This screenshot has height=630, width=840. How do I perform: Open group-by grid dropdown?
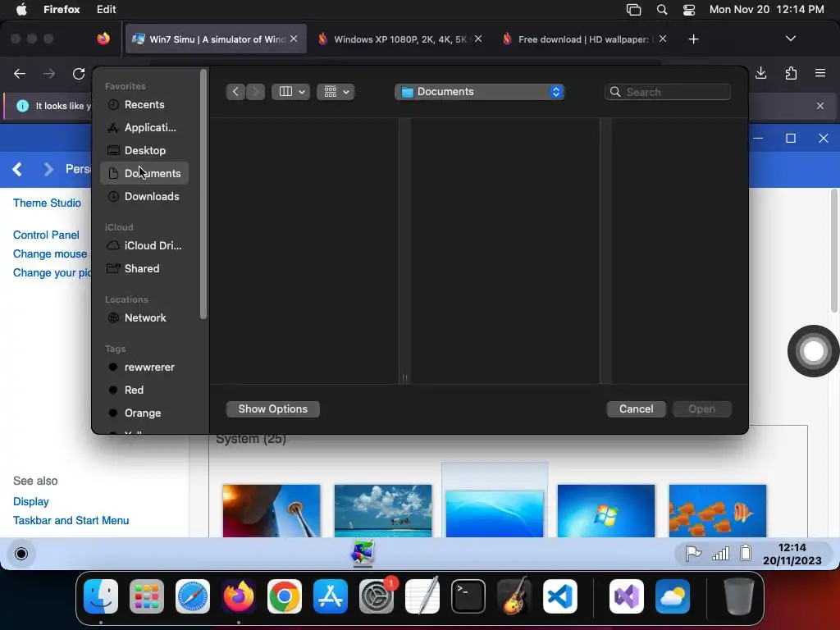click(336, 92)
